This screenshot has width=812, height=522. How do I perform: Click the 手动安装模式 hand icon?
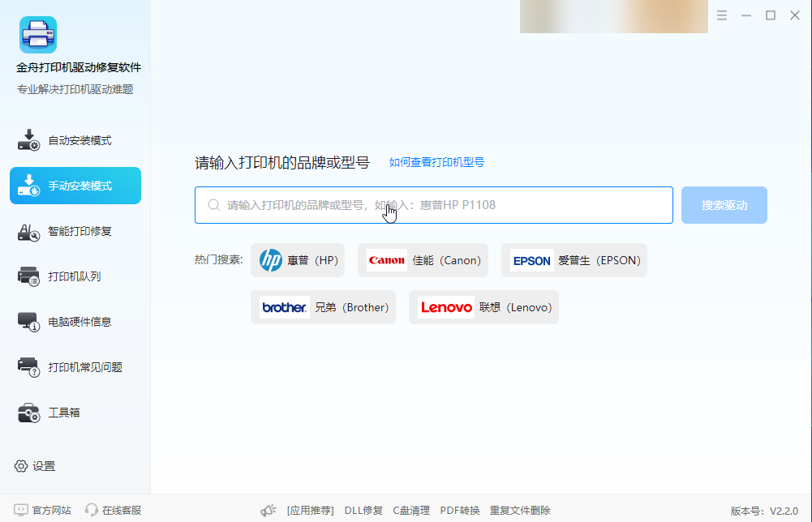(28, 186)
